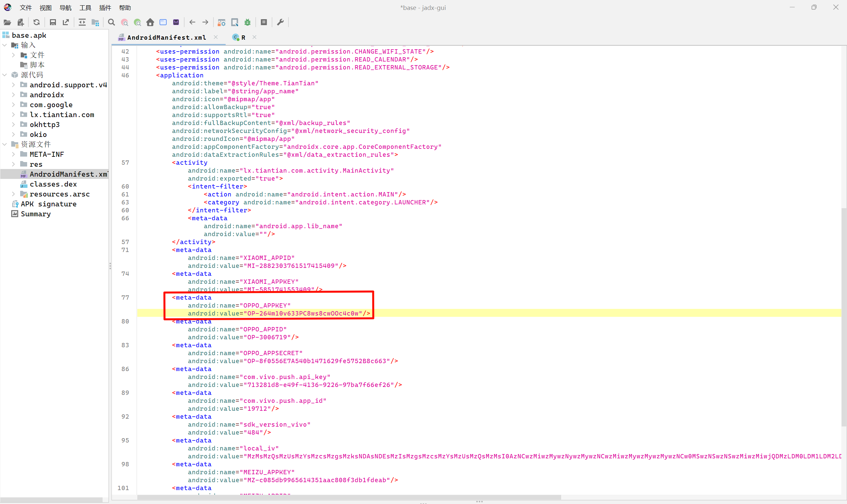
Task: Open the 工具 menu
Action: tap(85, 8)
